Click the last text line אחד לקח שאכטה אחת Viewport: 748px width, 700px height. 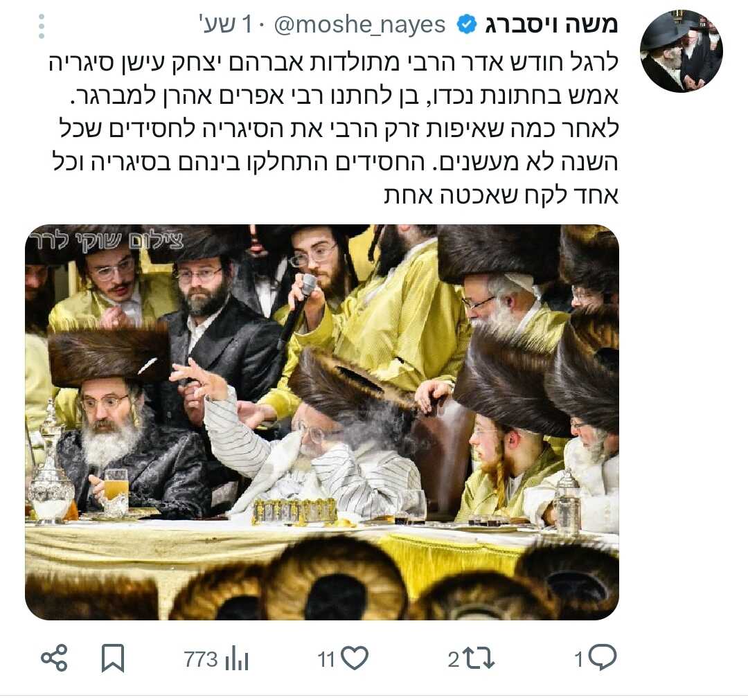point(501,195)
